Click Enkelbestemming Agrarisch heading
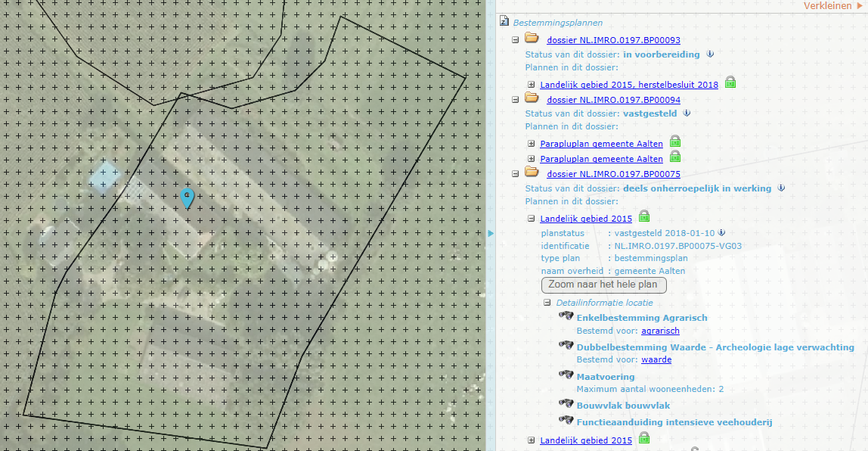The height and width of the screenshot is (451, 868). [x=642, y=318]
